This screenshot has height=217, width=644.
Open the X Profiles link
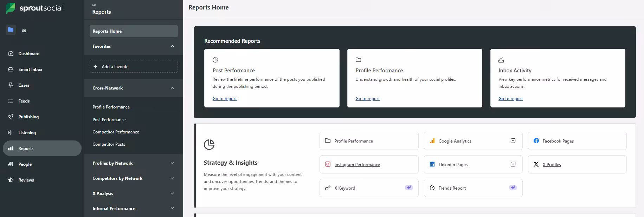click(x=552, y=165)
